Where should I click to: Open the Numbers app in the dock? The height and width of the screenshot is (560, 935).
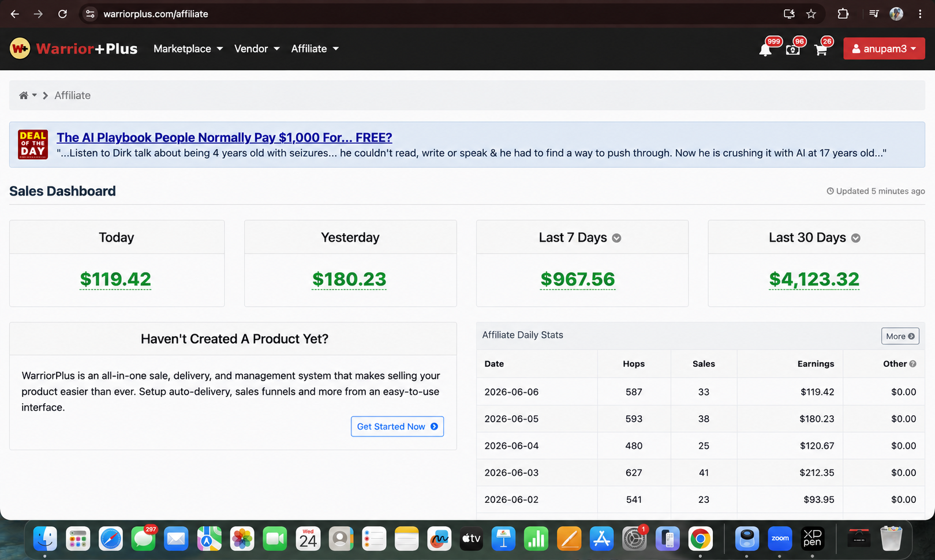click(536, 539)
